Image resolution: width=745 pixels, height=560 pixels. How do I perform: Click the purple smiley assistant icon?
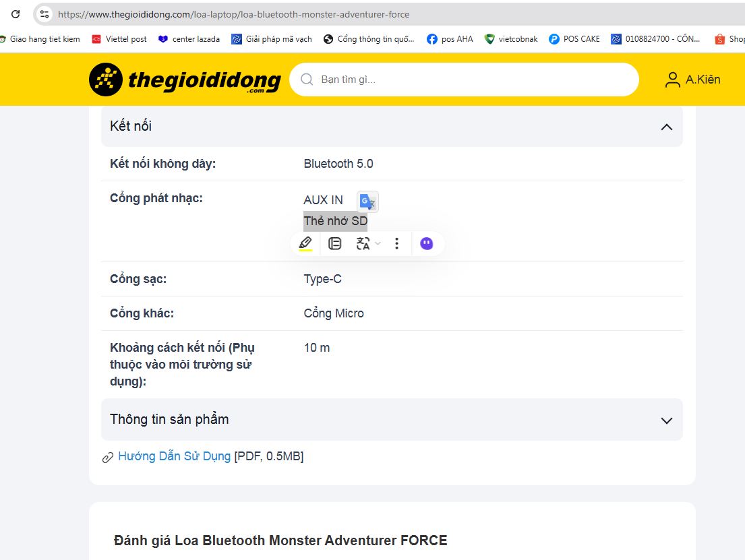click(426, 243)
